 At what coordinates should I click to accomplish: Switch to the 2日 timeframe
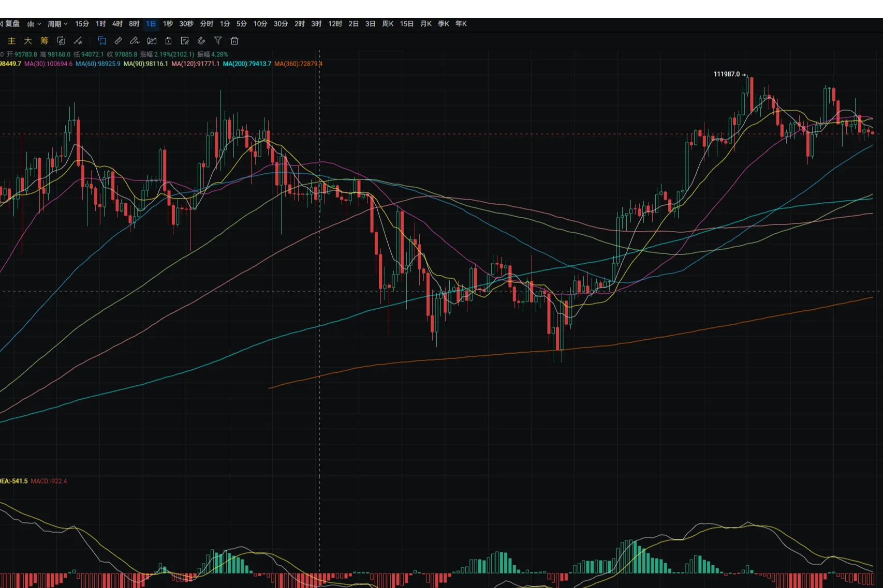coord(354,24)
